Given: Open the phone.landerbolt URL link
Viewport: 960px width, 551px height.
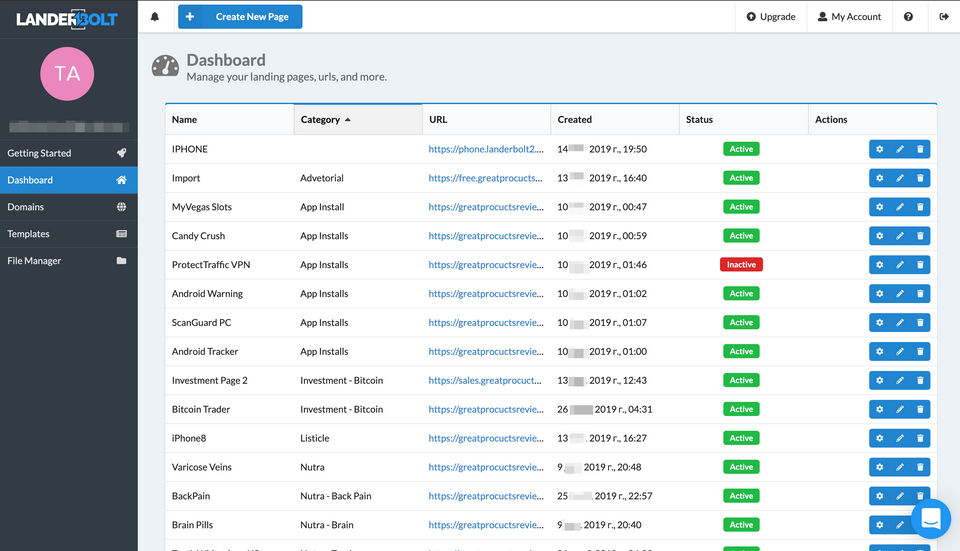Looking at the screenshot, I should pyautogui.click(x=485, y=149).
